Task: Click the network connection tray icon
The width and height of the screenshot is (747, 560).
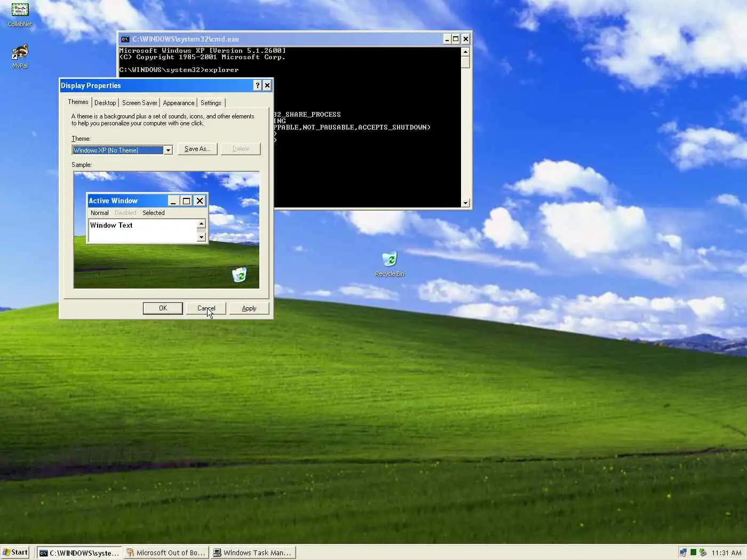Action: (x=683, y=553)
